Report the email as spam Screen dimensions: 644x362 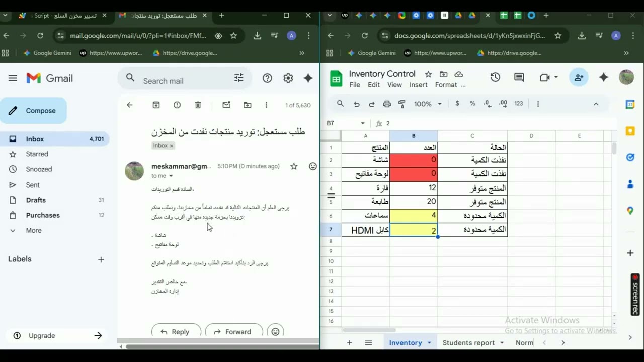(177, 105)
